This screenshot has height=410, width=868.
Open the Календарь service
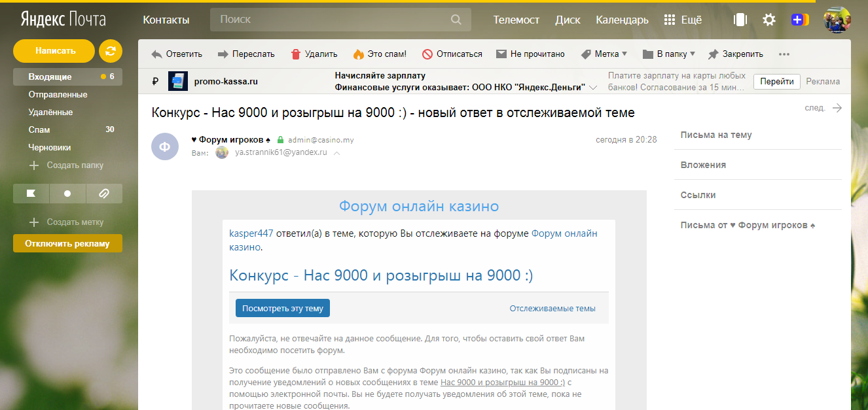(x=621, y=20)
